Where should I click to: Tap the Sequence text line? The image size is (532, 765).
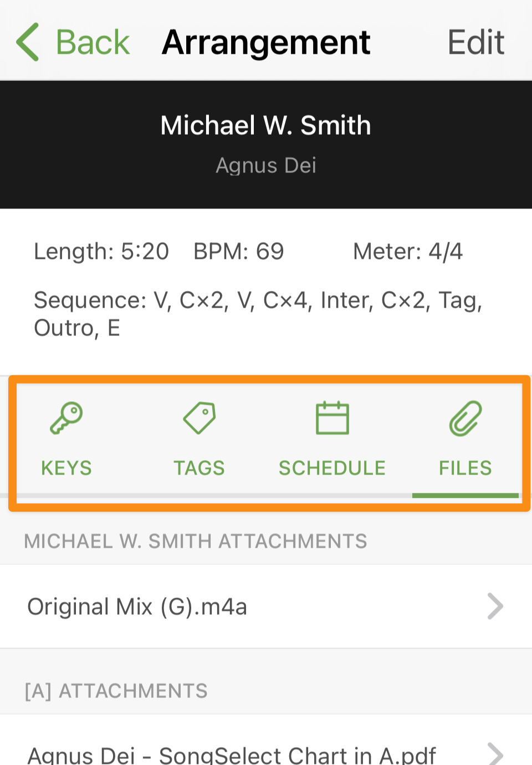(258, 314)
